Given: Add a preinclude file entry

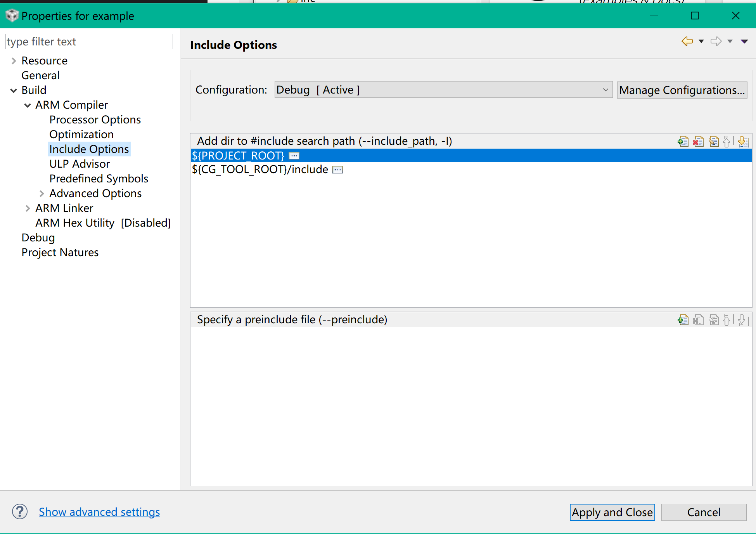Looking at the screenshot, I should pos(683,320).
